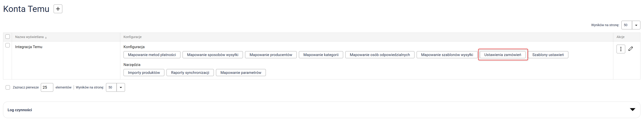The width and height of the screenshot is (644, 122).
Task: Open Mapowanie metod płatności
Action: pos(152,55)
